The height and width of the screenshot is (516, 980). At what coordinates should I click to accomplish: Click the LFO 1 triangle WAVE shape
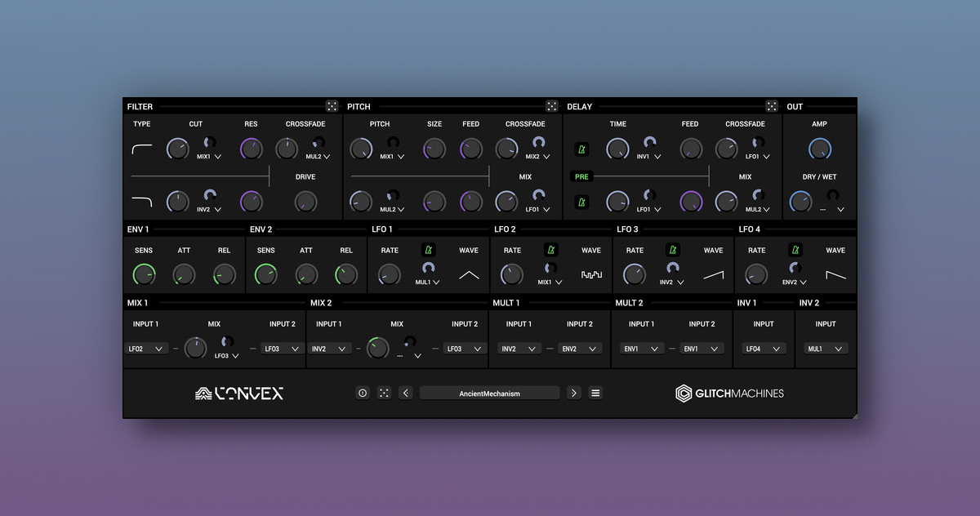[x=469, y=275]
